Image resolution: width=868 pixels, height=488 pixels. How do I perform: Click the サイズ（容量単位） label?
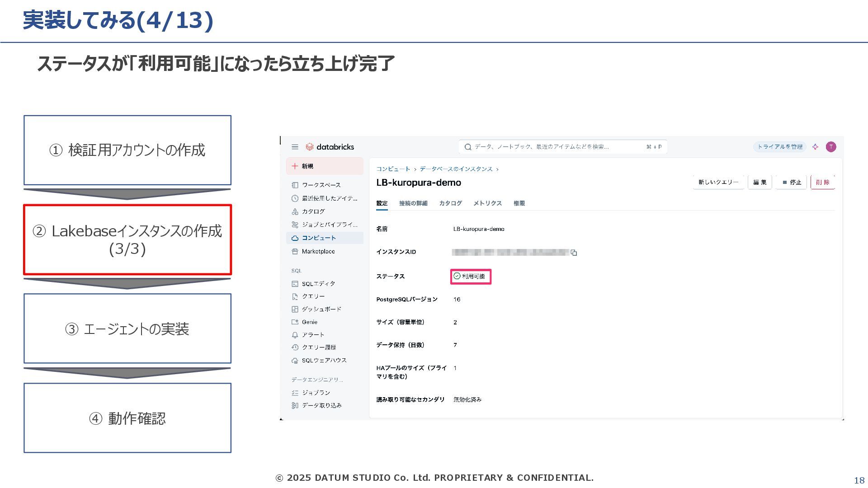coord(400,322)
